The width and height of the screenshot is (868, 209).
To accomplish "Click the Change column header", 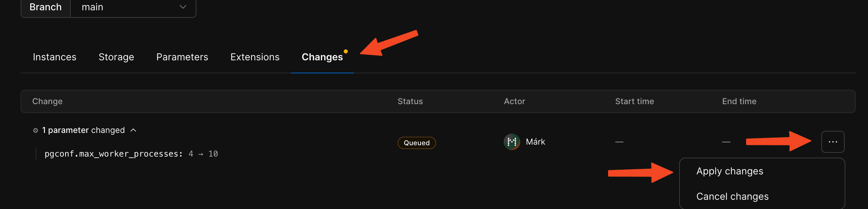I will pos(47,101).
